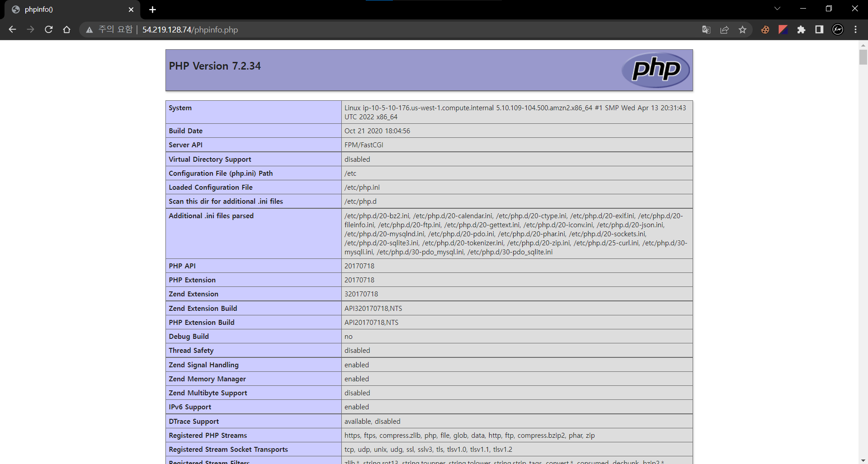This screenshot has height=464, width=868.
Task: Open the tab search dropdown
Action: (x=777, y=9)
